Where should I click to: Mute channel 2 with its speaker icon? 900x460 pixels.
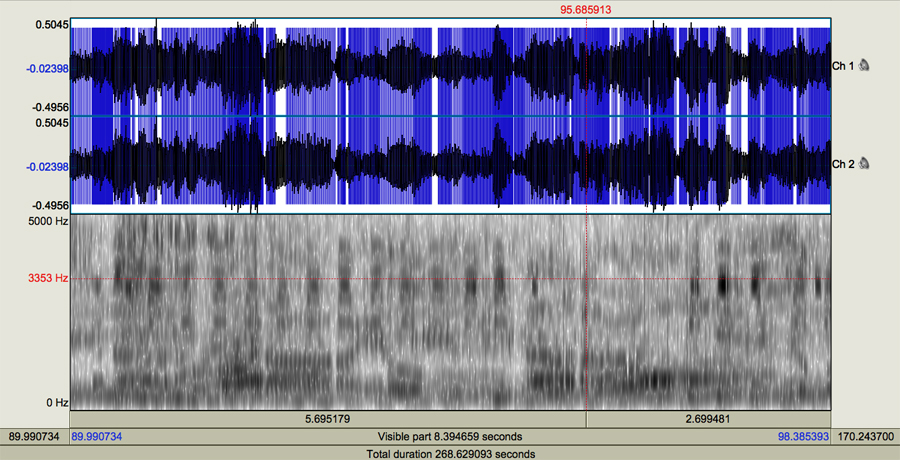pyautogui.click(x=864, y=164)
